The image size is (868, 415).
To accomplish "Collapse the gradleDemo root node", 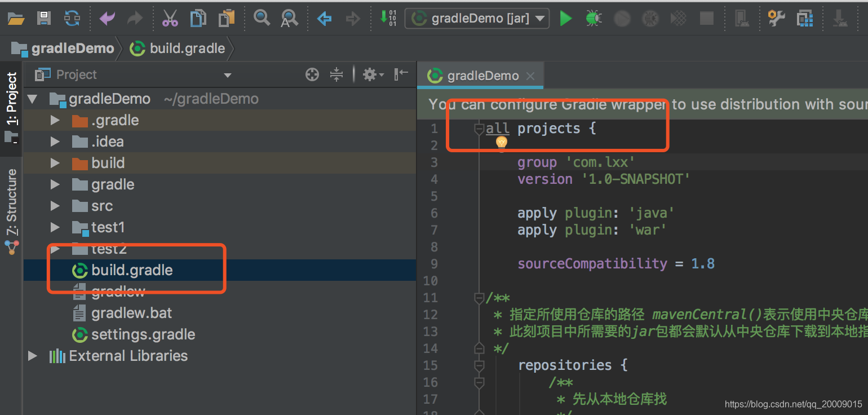I will (32, 99).
